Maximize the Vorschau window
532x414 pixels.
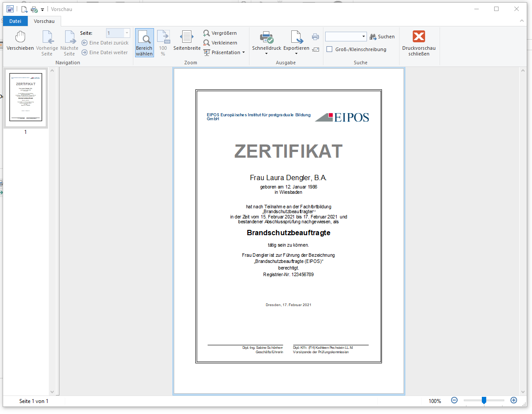(x=496, y=9)
